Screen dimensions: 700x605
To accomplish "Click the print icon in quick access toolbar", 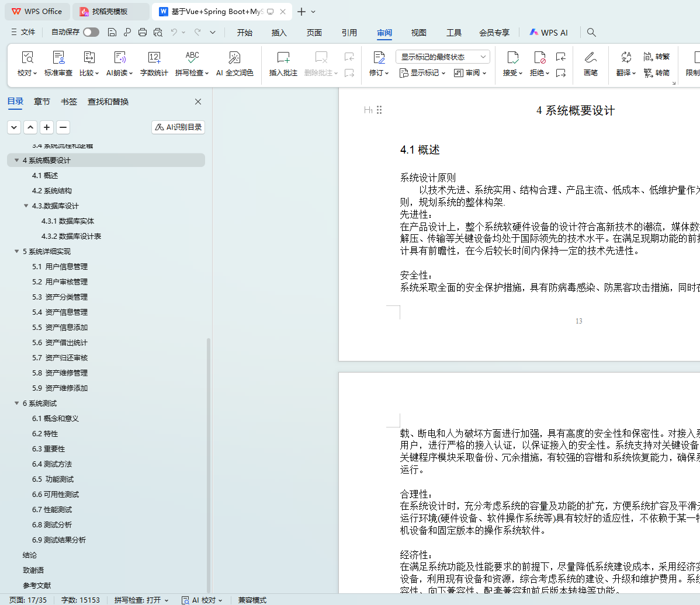I will click(143, 33).
